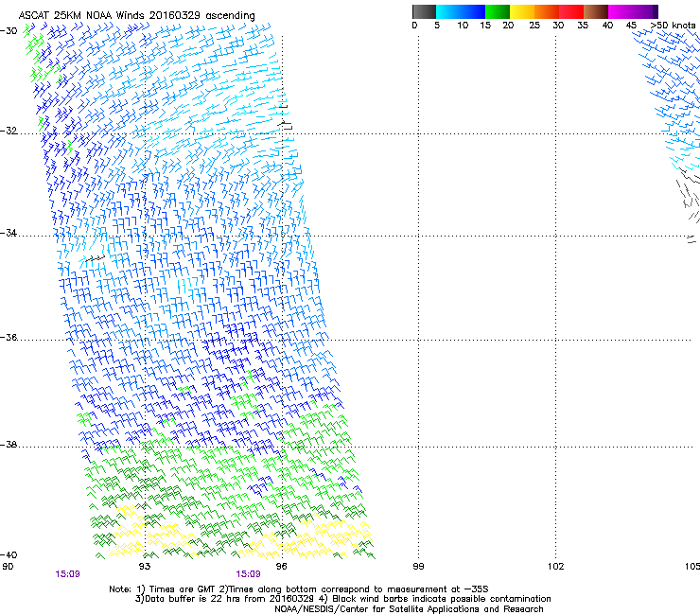Click the brown 35-40 knots legend segment
The image size is (700, 615).
pos(596,11)
